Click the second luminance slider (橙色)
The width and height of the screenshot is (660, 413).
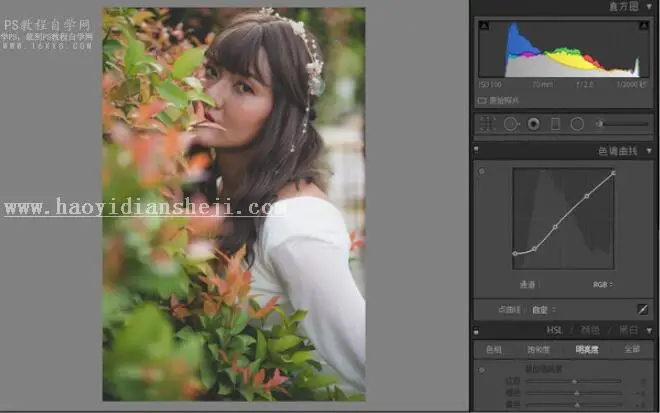tap(574, 393)
